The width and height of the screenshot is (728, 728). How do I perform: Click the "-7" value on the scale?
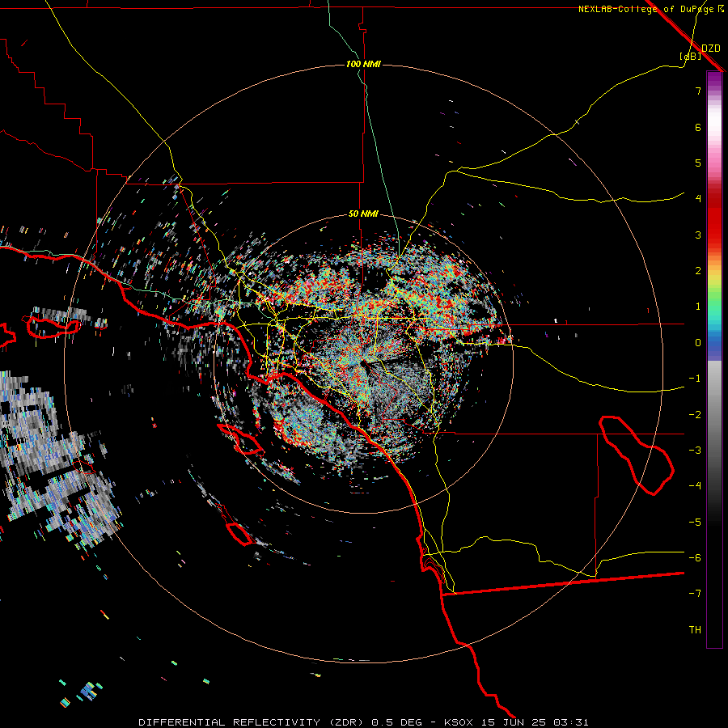pos(695,594)
